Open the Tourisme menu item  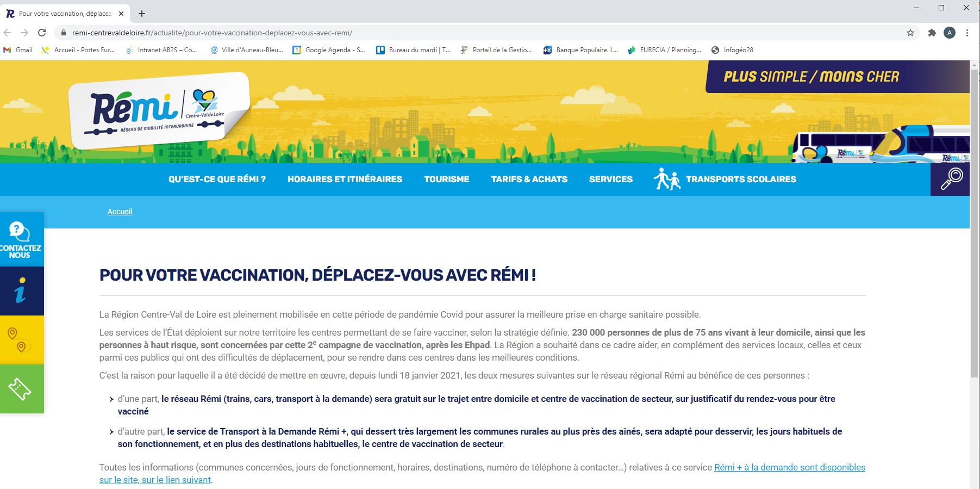click(447, 179)
